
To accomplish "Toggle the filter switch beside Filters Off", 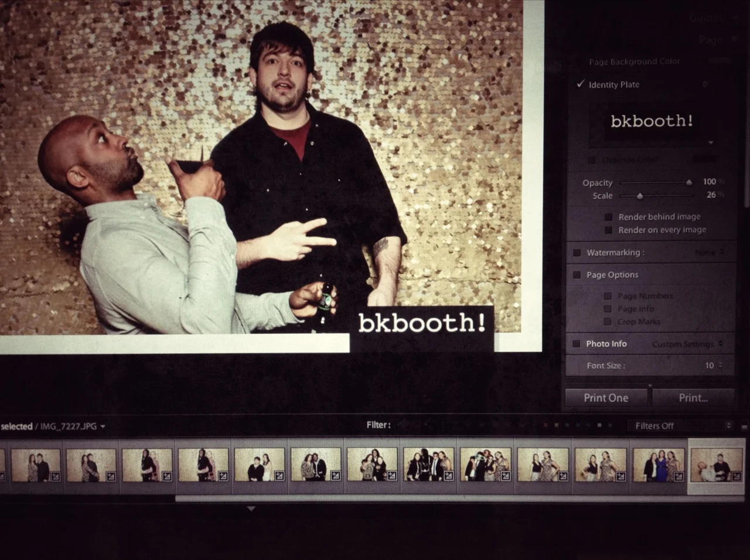I will coord(744,426).
